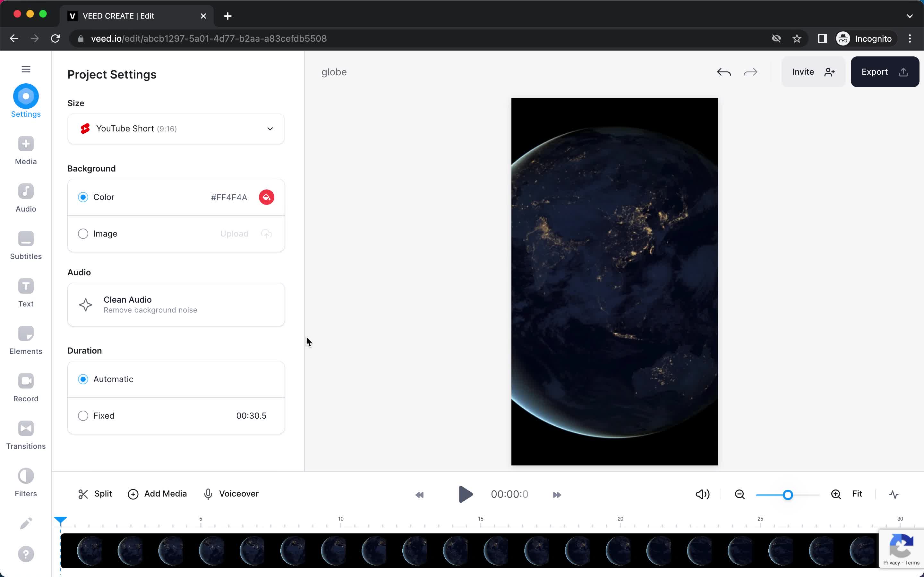
Task: Select Fixed duration radio button
Action: 83,415
